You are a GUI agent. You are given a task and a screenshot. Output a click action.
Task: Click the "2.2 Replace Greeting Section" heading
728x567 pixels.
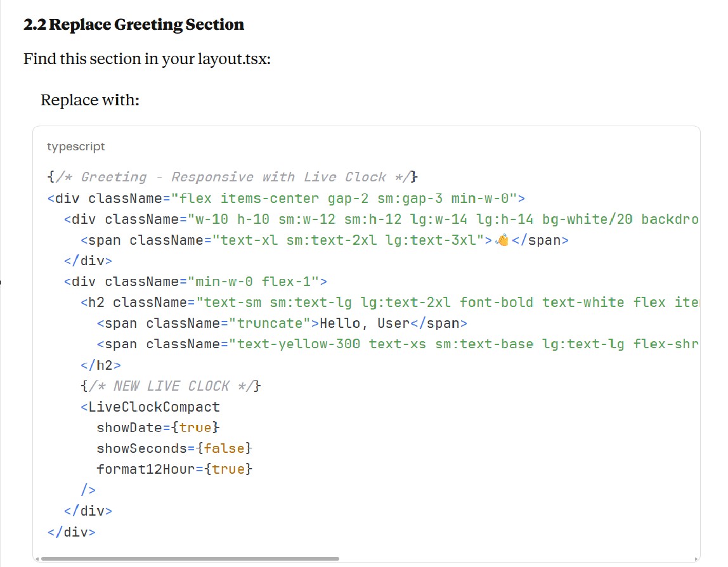(x=134, y=25)
